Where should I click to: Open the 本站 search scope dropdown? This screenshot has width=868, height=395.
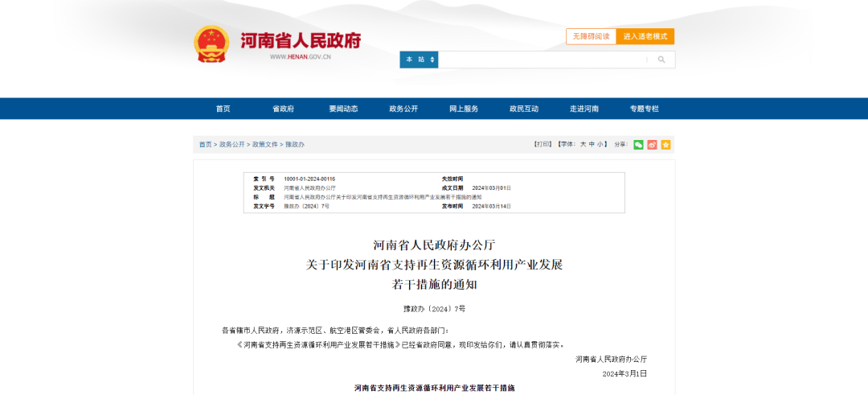[419, 60]
